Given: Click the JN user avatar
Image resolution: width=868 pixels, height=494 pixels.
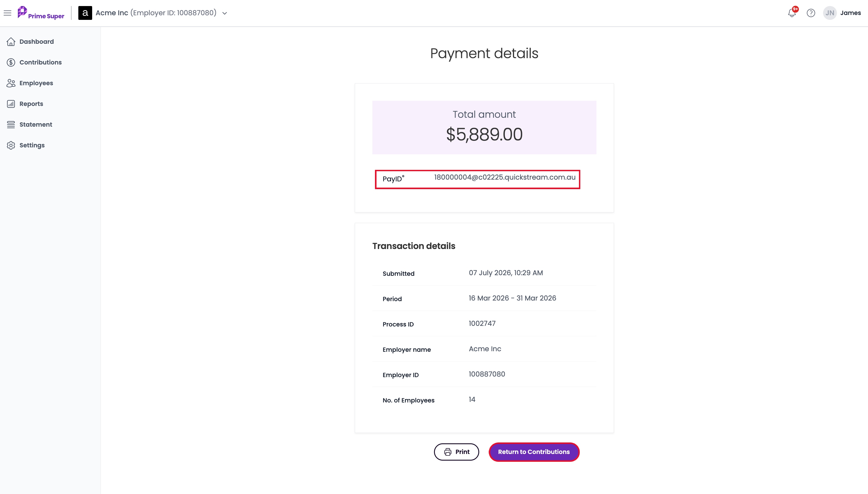Looking at the screenshot, I should tap(830, 13).
